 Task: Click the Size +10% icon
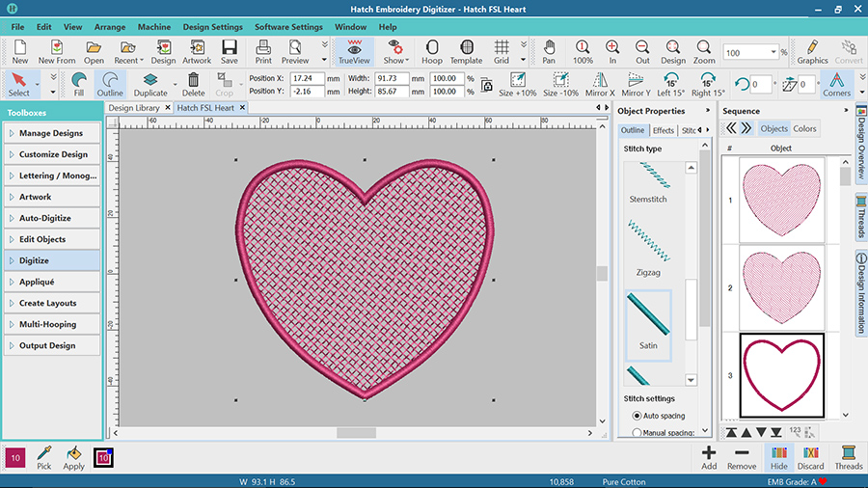[518, 82]
